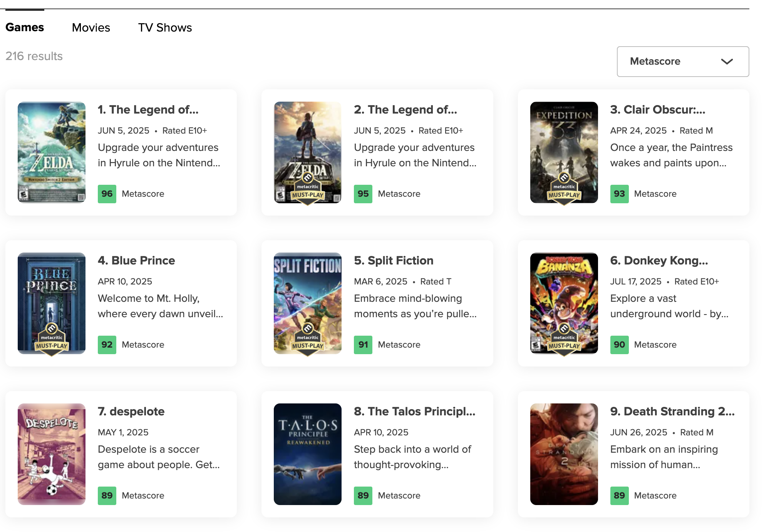Screen dimensions: 764x532
Task: Open Zelda Tears of the Kingdom cover thumbnail
Action: (x=52, y=152)
